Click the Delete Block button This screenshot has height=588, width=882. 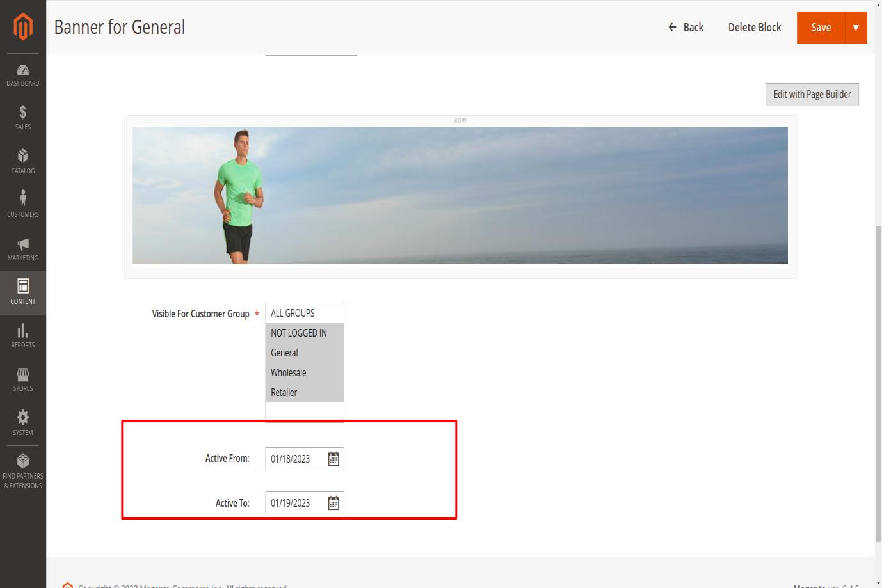click(755, 28)
